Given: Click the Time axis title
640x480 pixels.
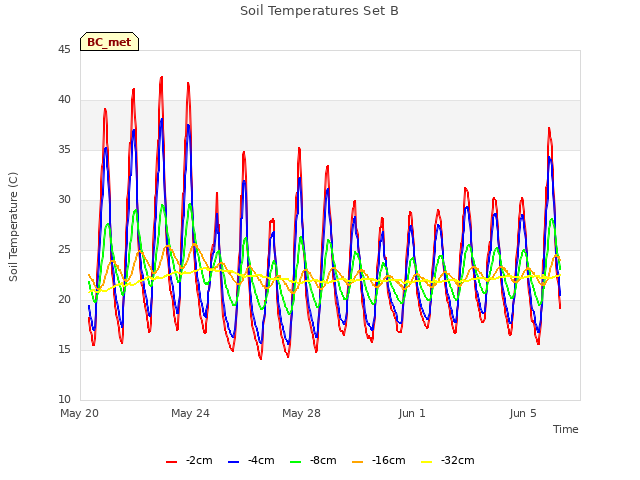Looking at the screenshot, I should pos(566,429).
